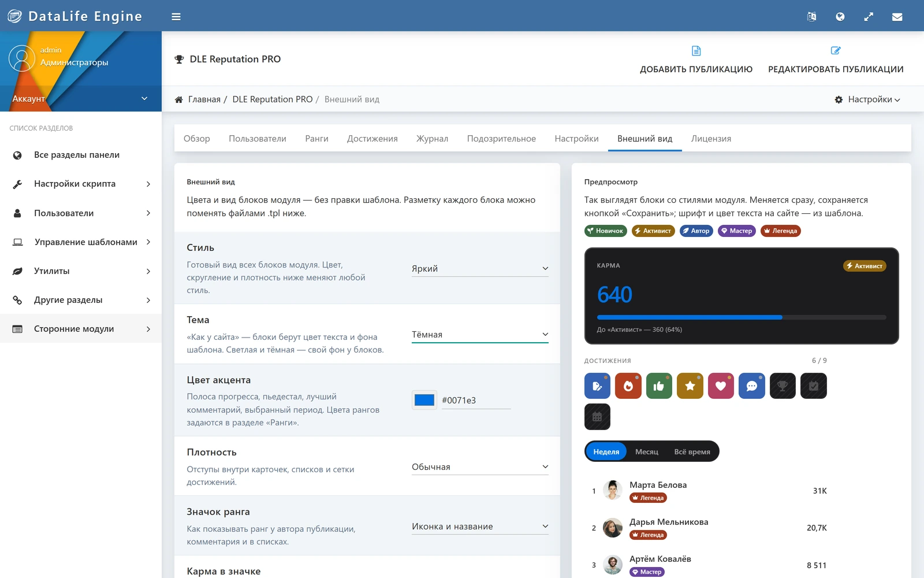Click ДОБАВИТЬ ПУБЛИКАЦИЮ button

pos(696,60)
